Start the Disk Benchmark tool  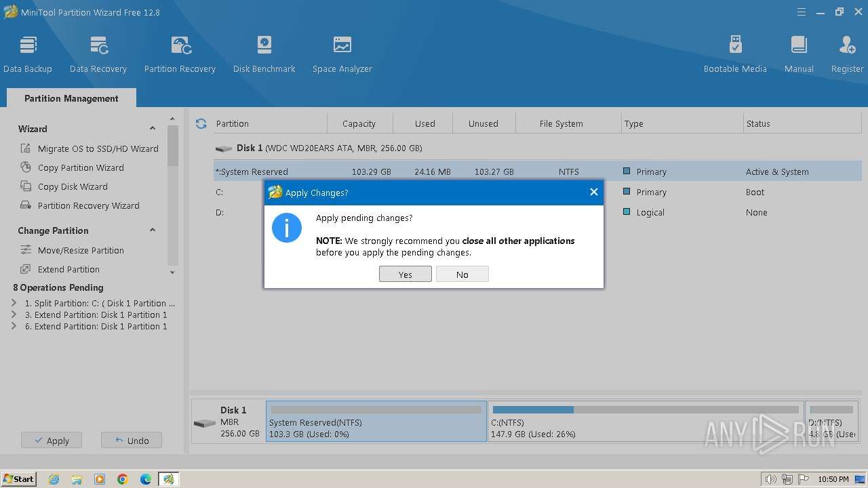pyautogui.click(x=264, y=54)
